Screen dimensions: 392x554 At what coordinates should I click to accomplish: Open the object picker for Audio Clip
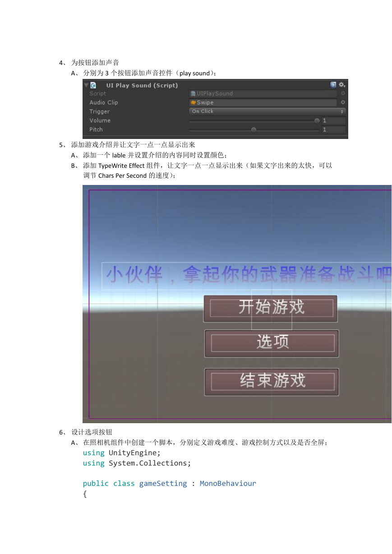tap(343, 102)
